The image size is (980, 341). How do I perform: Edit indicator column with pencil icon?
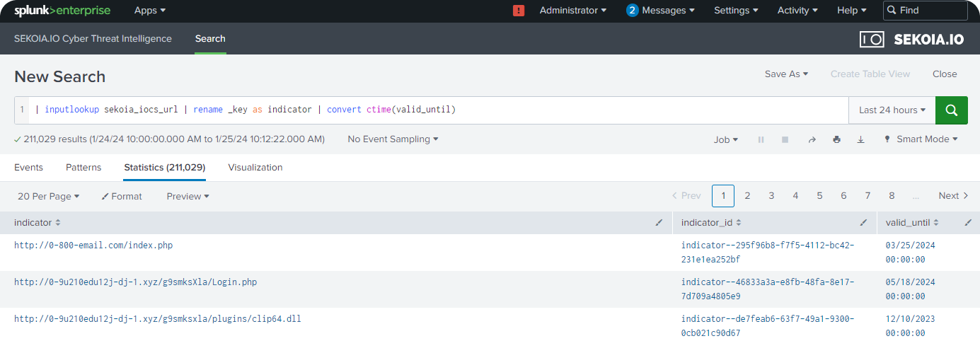pos(659,223)
